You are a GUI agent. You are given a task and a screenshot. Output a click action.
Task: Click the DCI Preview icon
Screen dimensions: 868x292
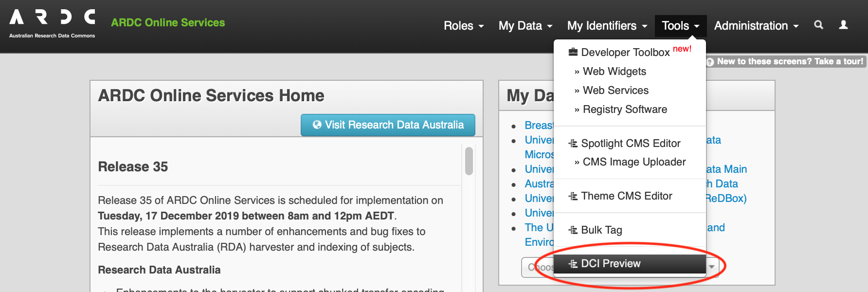[x=573, y=264]
